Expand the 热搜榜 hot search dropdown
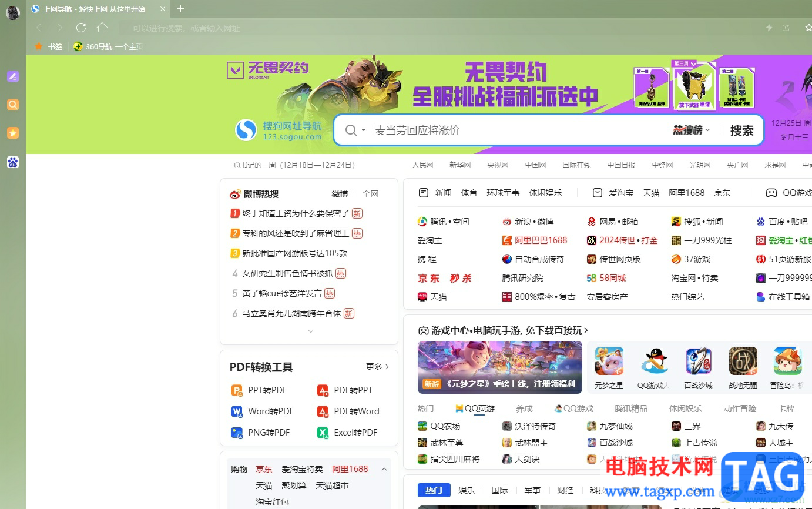The height and width of the screenshot is (509, 812). pos(692,130)
